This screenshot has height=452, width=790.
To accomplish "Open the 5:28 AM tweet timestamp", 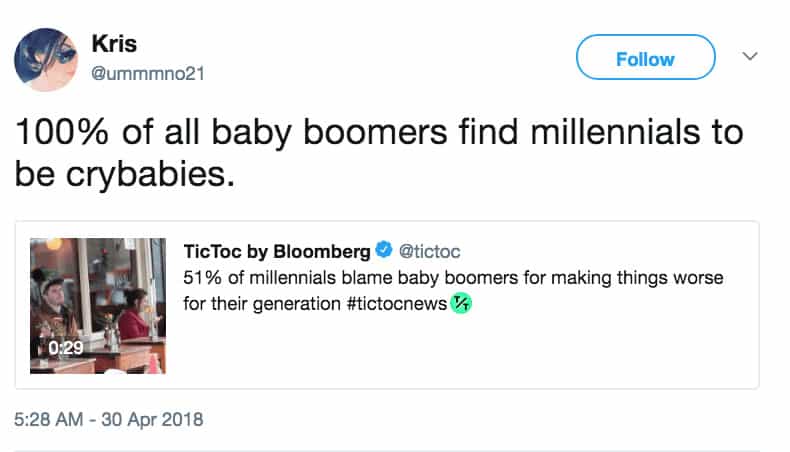I will coord(49,419).
